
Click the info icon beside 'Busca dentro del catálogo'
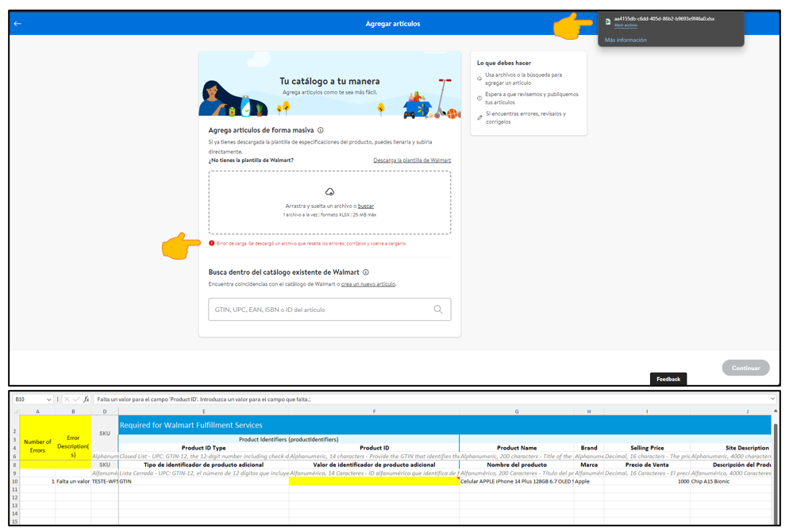pyautogui.click(x=366, y=272)
